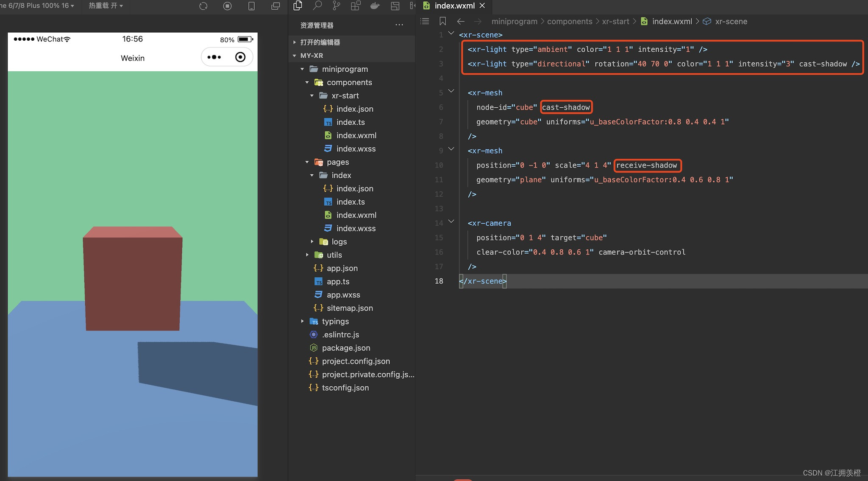This screenshot has width=868, height=481.
Task: Fold the xr-scene block at line 1
Action: tap(451, 33)
